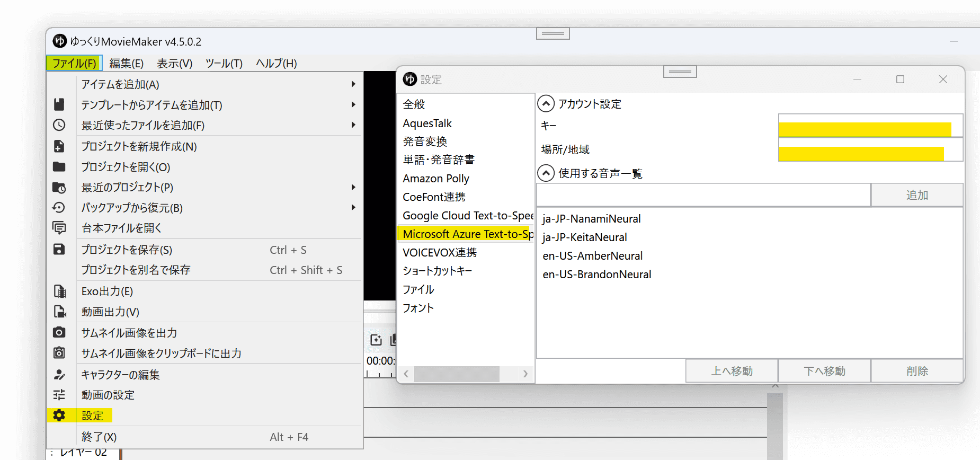The image size is (980, 460).
Task: Open the 編集(E) menu
Action: pos(126,64)
